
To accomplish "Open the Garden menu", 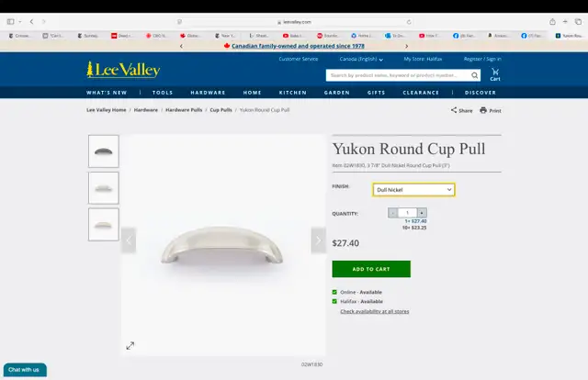I will tap(337, 93).
